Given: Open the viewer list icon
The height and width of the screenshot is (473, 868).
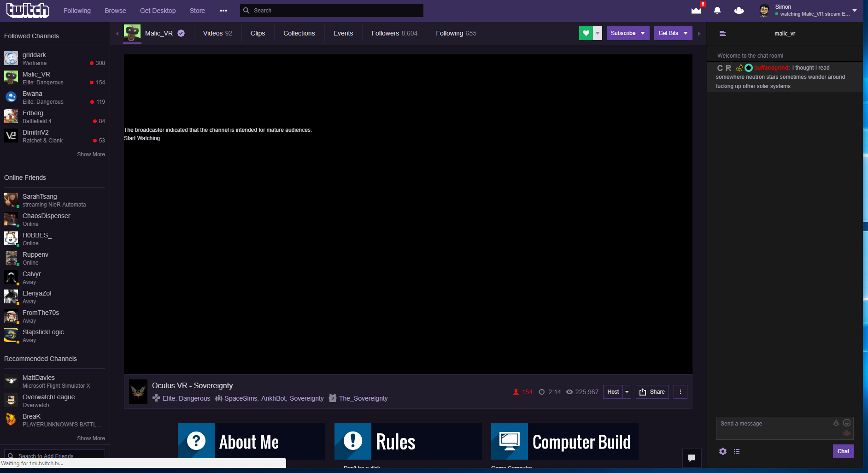Looking at the screenshot, I should (737, 451).
